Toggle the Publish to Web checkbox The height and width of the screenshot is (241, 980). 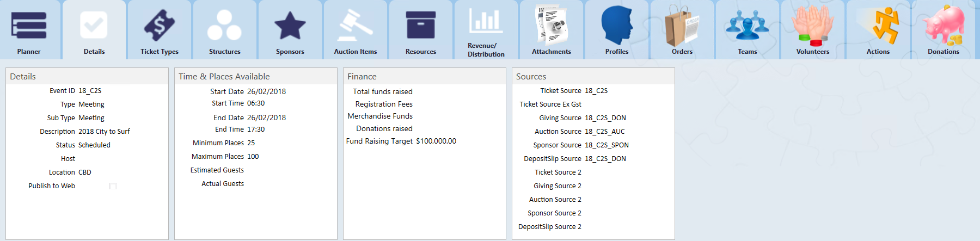[x=113, y=186]
